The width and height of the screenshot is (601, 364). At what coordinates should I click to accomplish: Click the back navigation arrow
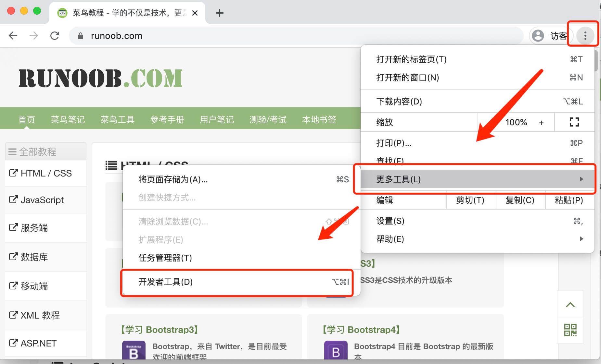13,36
